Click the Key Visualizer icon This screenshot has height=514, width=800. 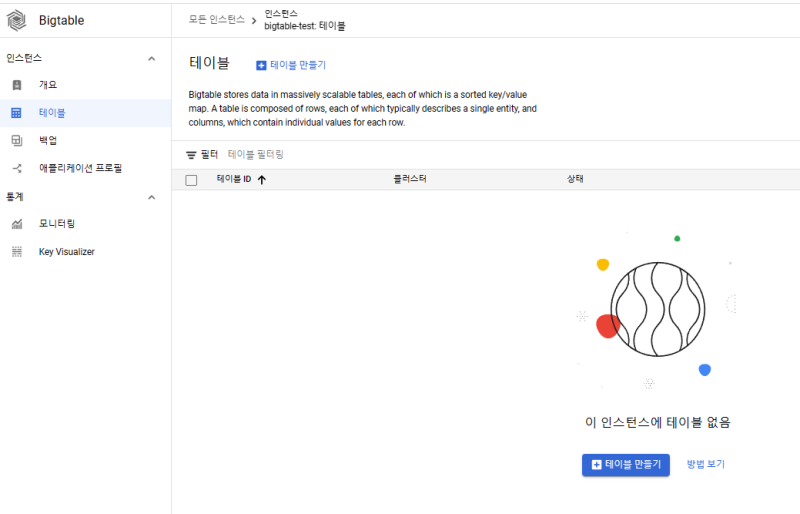[17, 252]
